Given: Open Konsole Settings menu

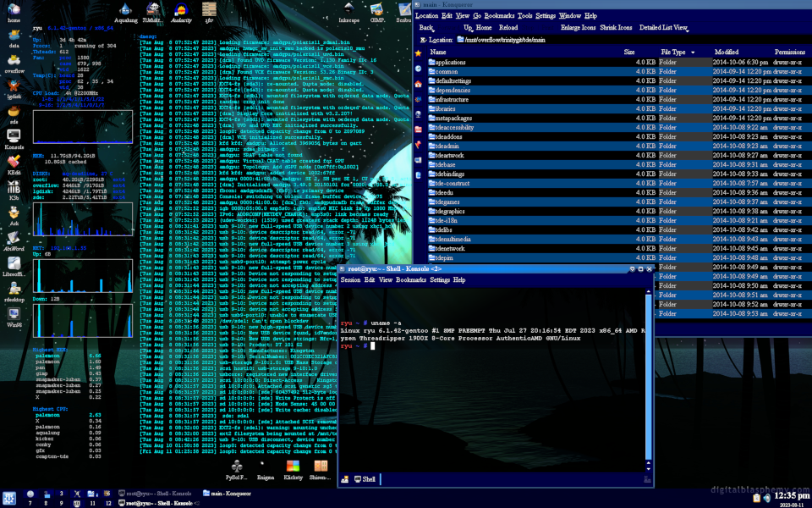Looking at the screenshot, I should [x=440, y=280].
